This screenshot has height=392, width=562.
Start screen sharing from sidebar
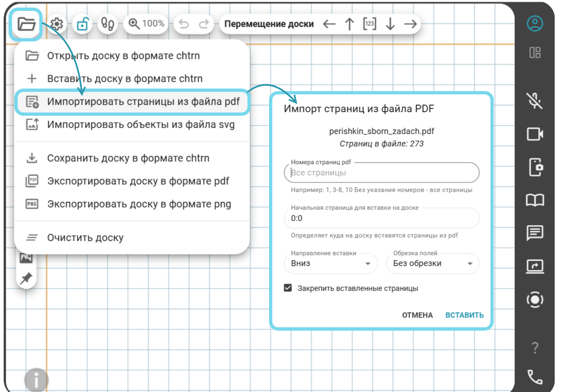pyautogui.click(x=535, y=266)
